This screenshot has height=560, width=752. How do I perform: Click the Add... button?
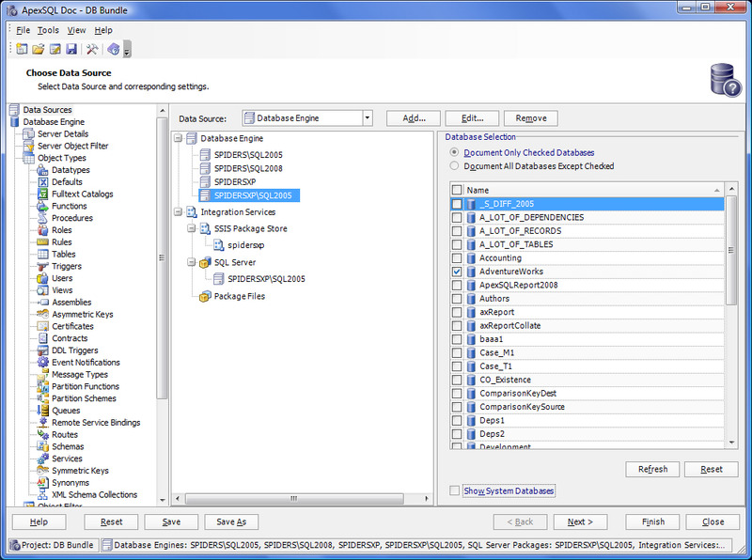pyautogui.click(x=414, y=118)
